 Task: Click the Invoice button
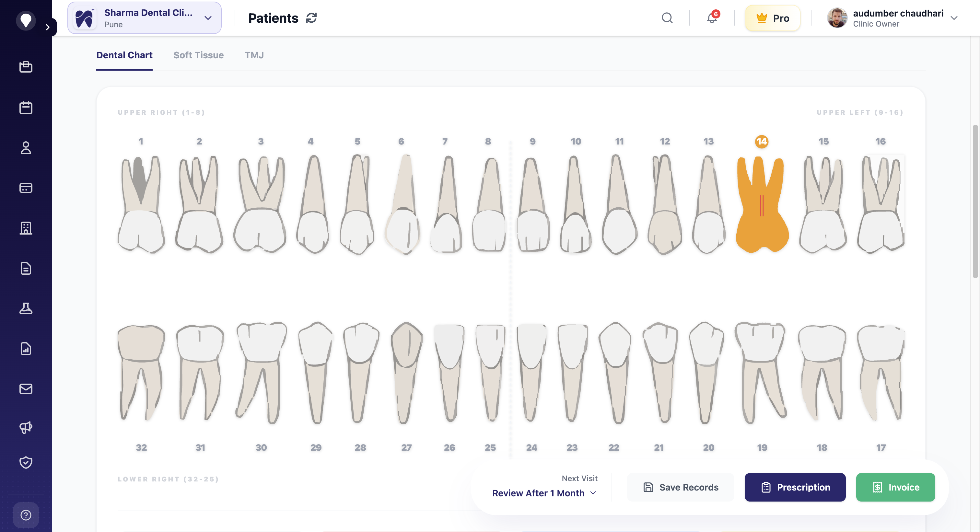click(895, 487)
